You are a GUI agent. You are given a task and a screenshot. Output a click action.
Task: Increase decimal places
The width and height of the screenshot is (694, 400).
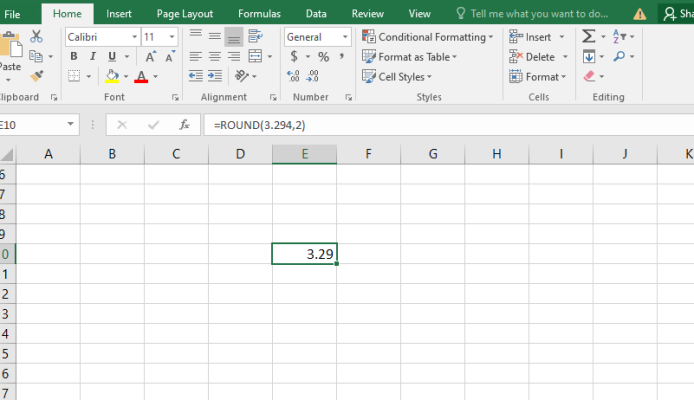(293, 76)
